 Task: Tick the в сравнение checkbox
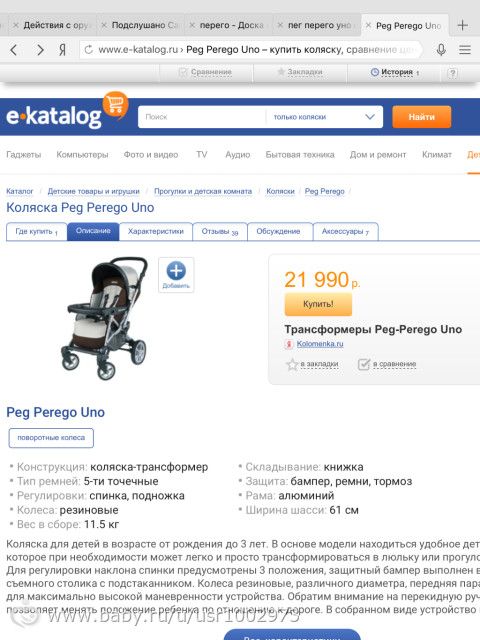363,364
